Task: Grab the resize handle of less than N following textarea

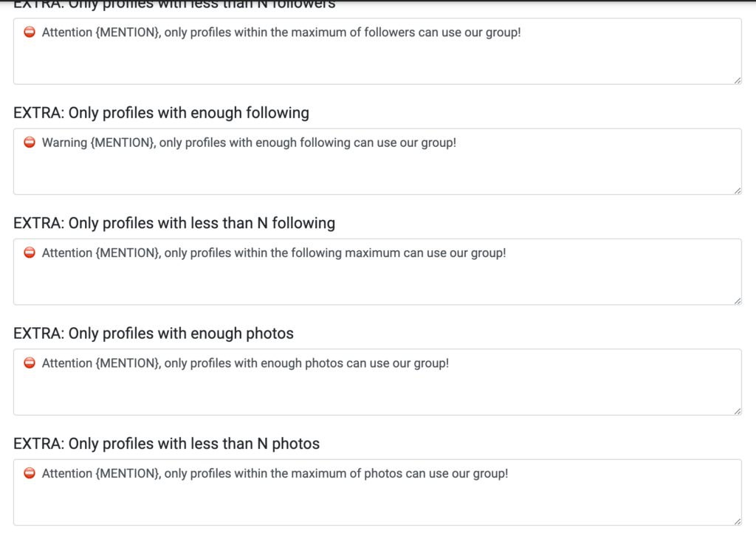Action: point(738,301)
